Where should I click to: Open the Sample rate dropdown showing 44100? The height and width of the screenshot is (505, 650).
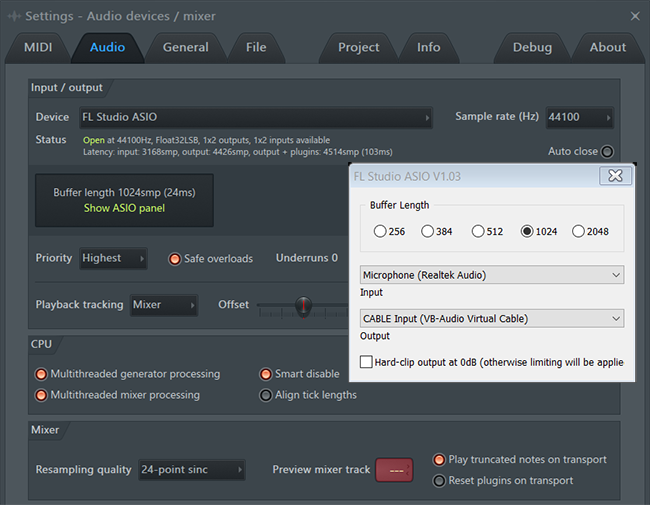pos(580,117)
